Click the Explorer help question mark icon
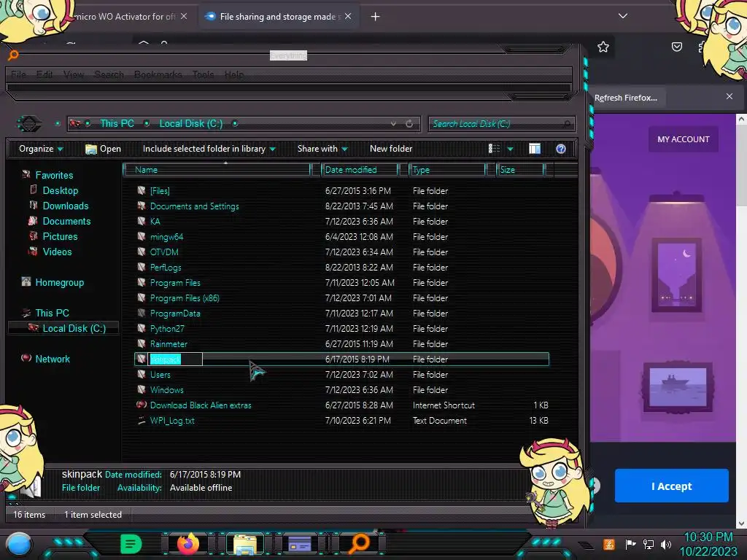 [561, 149]
